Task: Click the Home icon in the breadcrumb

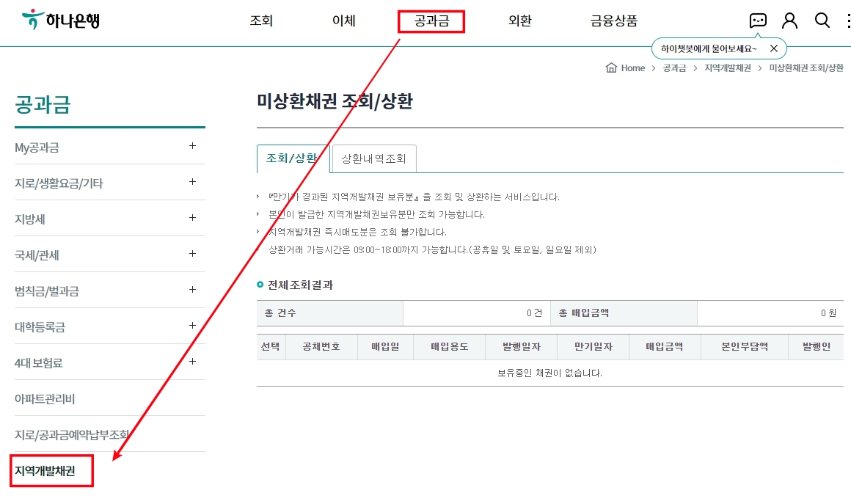Action: (611, 67)
